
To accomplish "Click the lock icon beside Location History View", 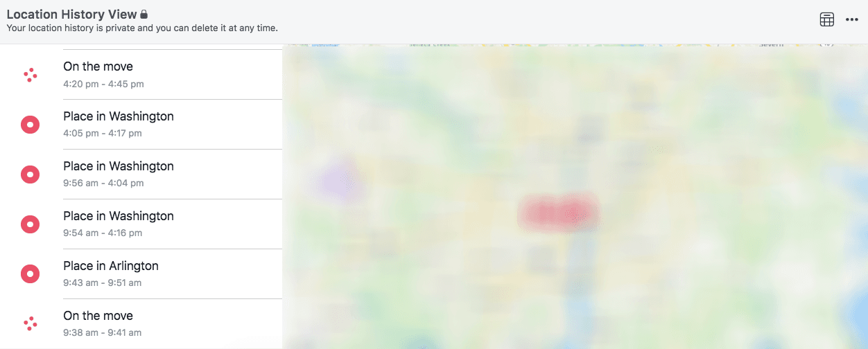I will click(x=144, y=14).
